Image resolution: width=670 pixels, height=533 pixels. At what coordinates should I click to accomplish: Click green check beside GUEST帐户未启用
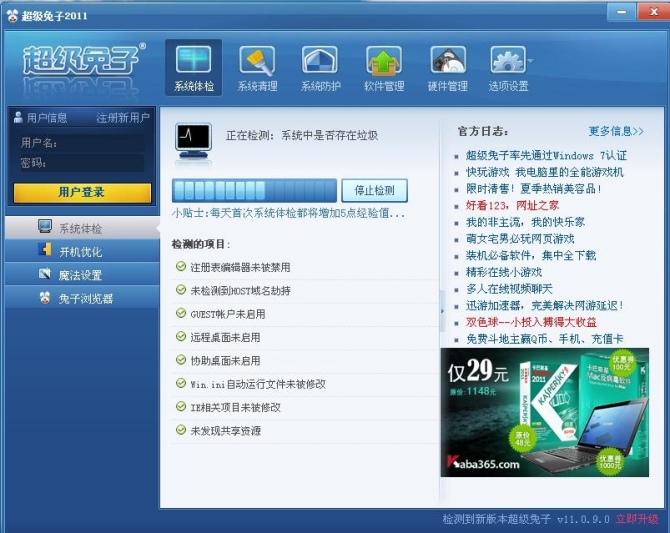coord(181,313)
